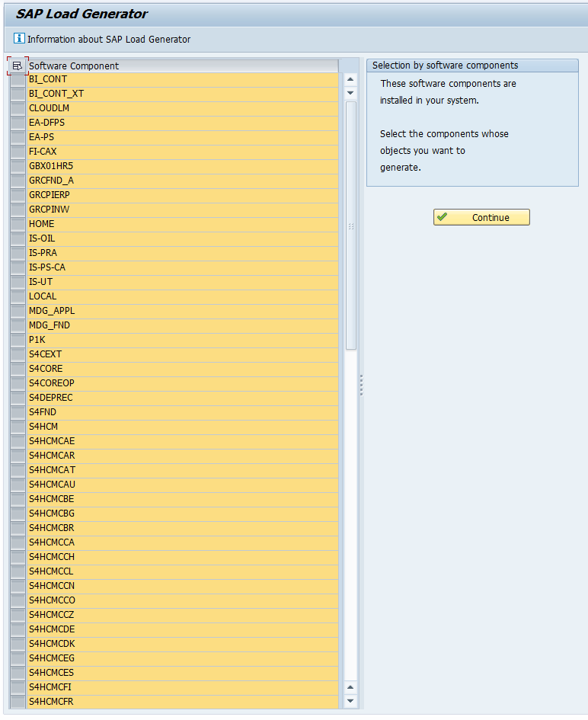This screenshot has height=720, width=588.
Task: Select the row marker for CLOUDLM
Action: pos(18,108)
